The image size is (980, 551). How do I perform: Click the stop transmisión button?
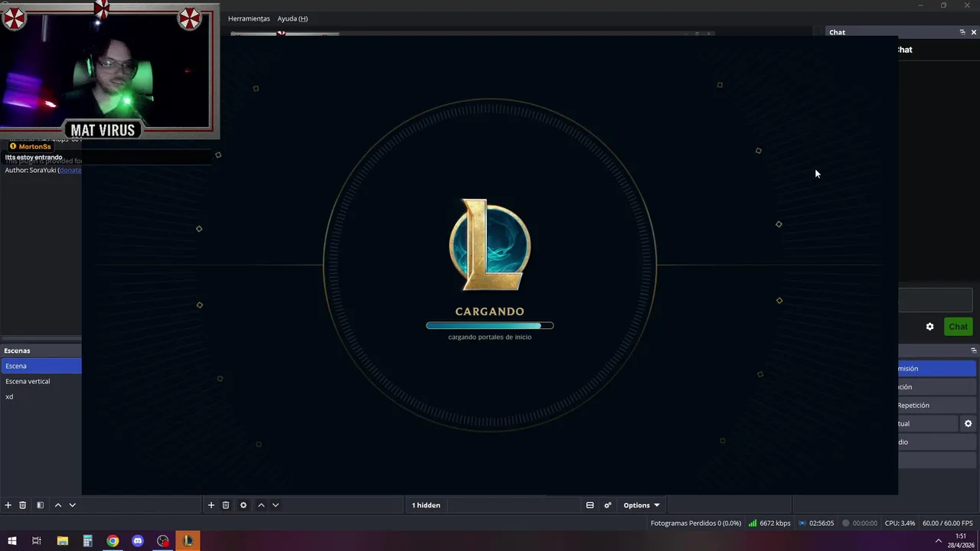tap(937, 368)
